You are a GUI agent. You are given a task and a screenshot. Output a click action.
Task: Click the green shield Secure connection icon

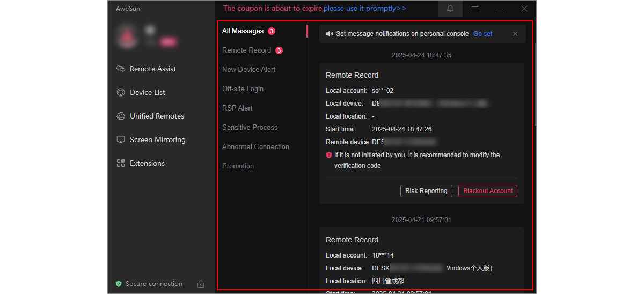point(119,284)
